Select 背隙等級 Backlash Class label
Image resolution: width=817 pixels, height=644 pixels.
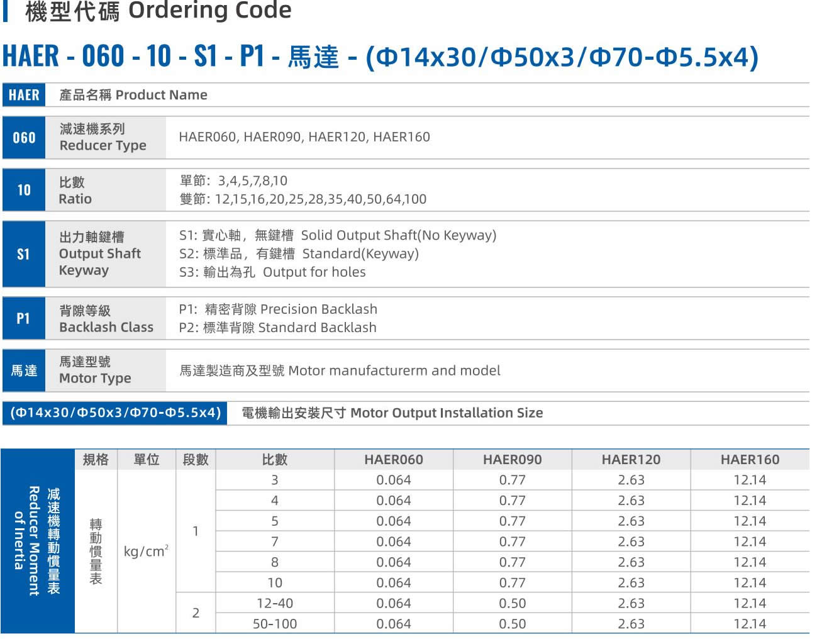tap(106, 319)
